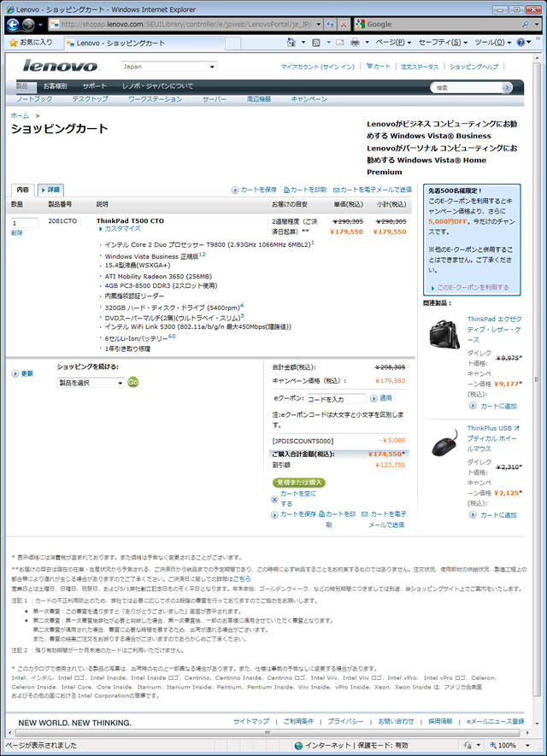Image resolution: width=547 pixels, height=756 pixels.
Task: Click the green Go button beside product selector
Action: (x=132, y=382)
